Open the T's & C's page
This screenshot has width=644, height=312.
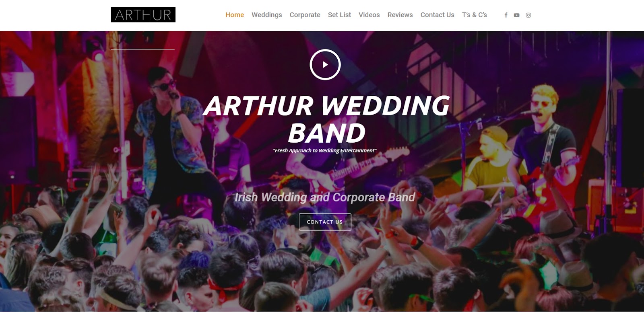(x=475, y=15)
